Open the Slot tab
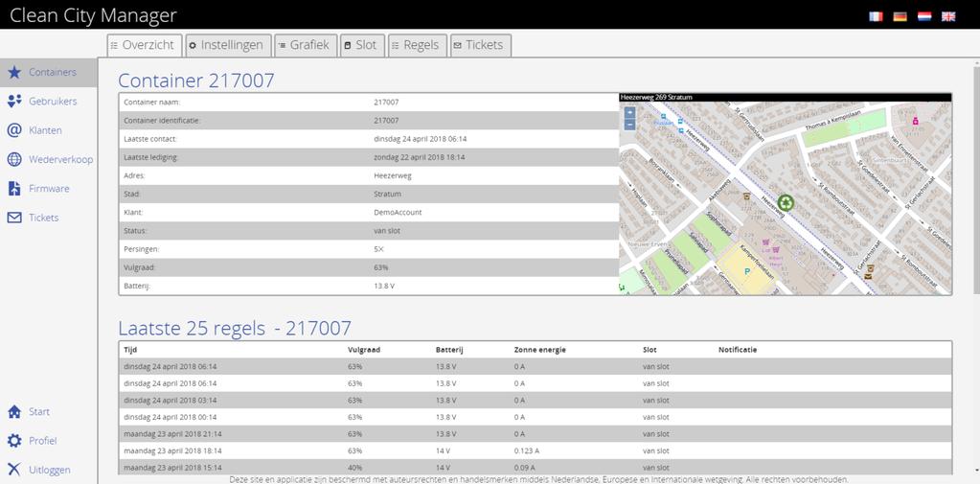This screenshot has height=484, width=980. tap(362, 45)
